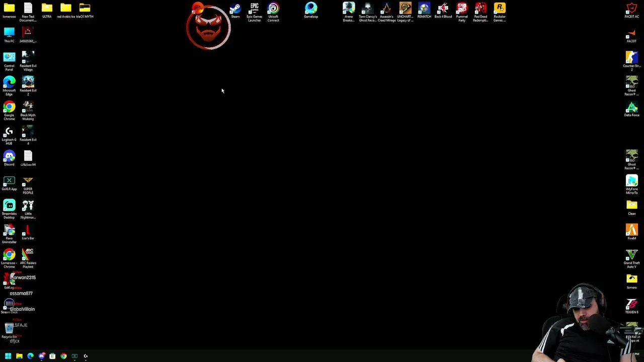Click the Google Chrome desktop shortcut
This screenshot has width=644, height=362.
[x=9, y=111]
